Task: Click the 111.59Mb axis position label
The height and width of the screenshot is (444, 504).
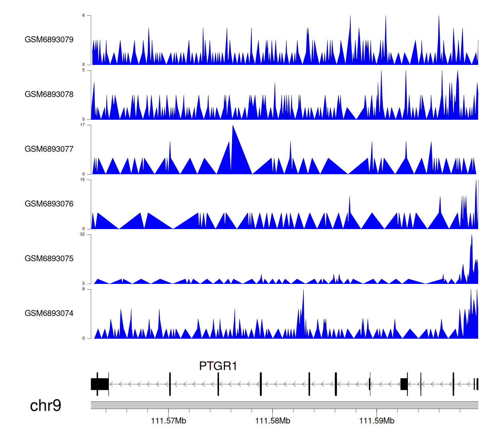Action: tap(377, 421)
